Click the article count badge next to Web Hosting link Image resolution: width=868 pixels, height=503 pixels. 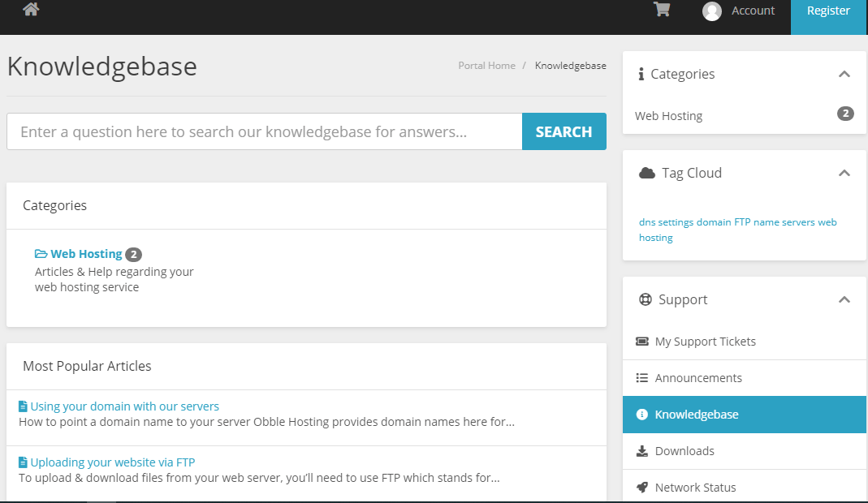pyautogui.click(x=133, y=255)
